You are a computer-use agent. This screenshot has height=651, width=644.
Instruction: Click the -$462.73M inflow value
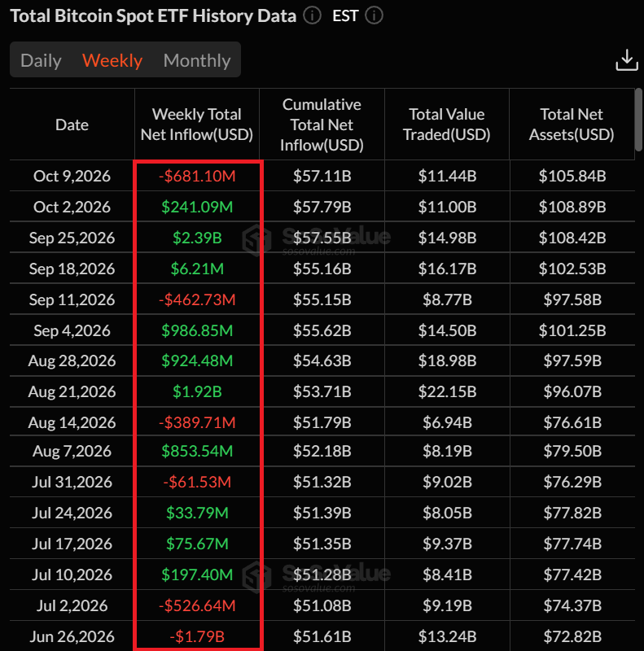click(x=197, y=299)
